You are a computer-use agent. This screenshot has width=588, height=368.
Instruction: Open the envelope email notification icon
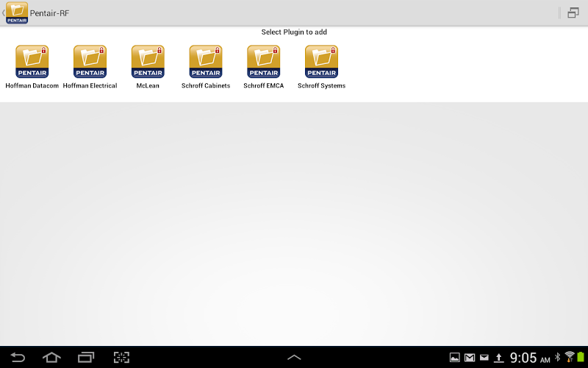pos(484,358)
